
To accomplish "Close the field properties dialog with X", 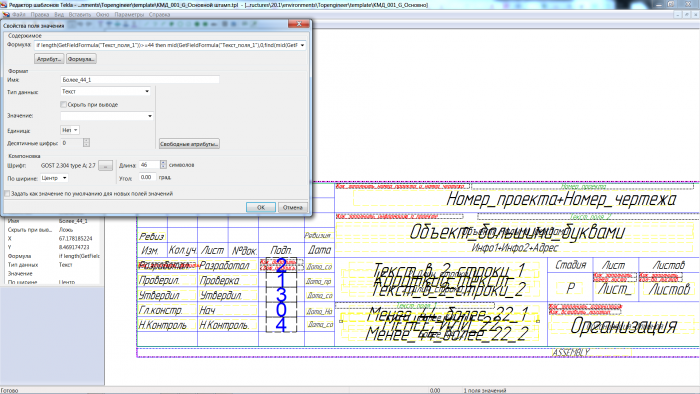I will click(x=299, y=24).
